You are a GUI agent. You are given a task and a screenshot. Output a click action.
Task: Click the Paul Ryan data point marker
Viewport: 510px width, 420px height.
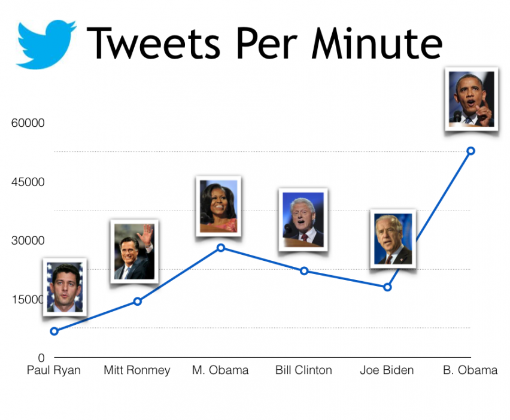(x=54, y=331)
